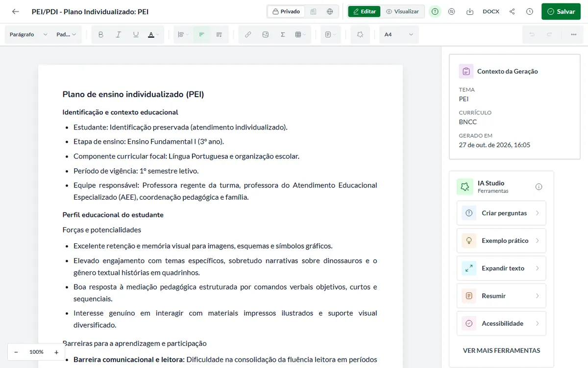This screenshot has width=588, height=368.
Task: Click the IA Studio sparkle icon
Action: pos(464,186)
